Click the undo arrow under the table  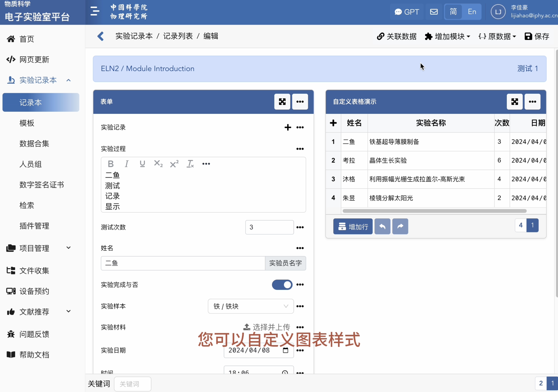[382, 226]
